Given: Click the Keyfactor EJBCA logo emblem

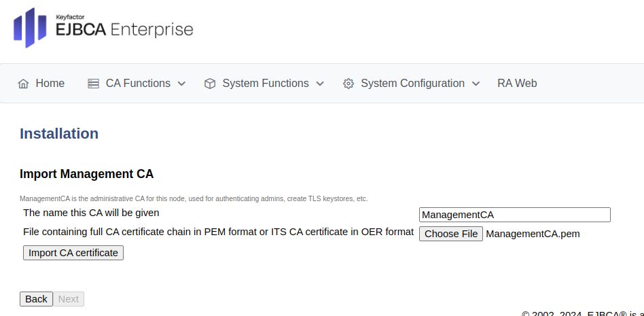Looking at the screenshot, I should click(x=30, y=28).
